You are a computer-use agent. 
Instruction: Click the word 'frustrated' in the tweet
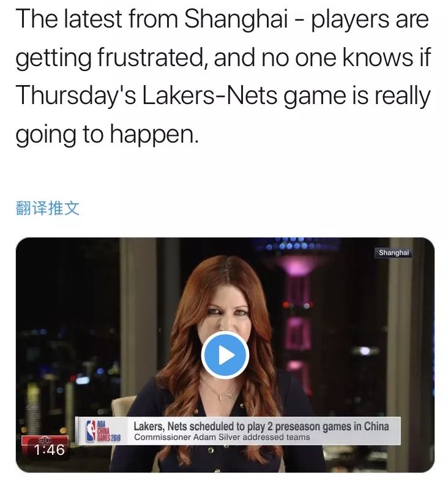tap(151, 58)
